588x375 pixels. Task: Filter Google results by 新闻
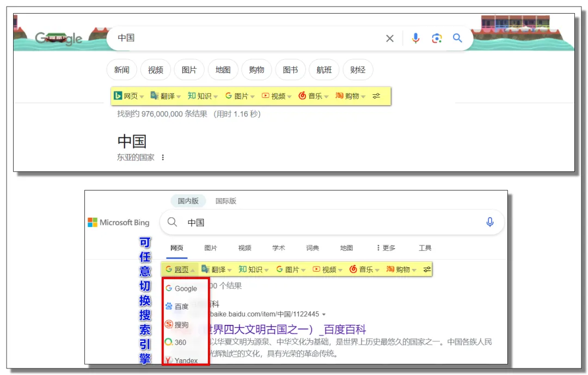coord(121,70)
